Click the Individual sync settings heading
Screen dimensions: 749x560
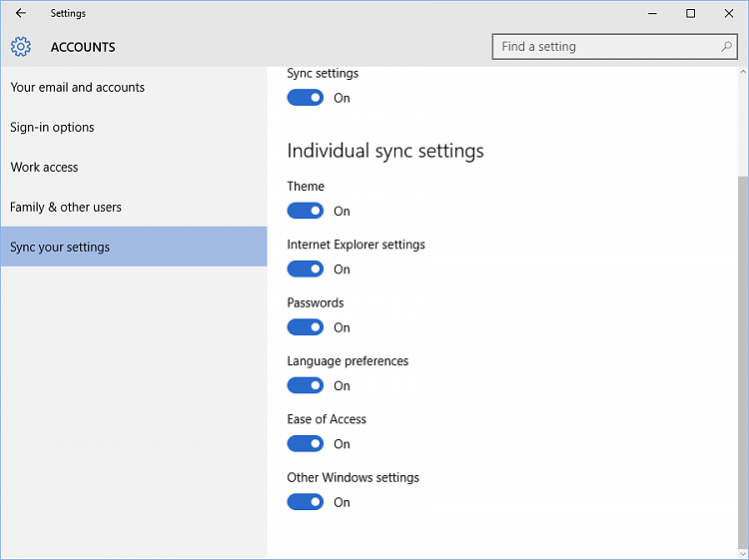385,151
